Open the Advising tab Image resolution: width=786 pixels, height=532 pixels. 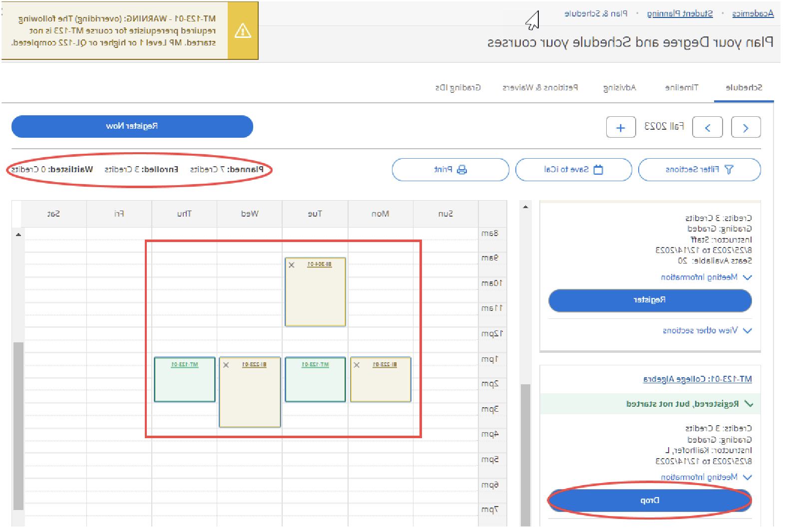click(619, 87)
